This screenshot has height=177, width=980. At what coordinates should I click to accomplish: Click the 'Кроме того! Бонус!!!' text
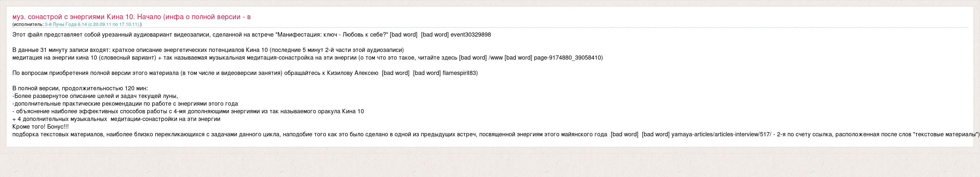[x=40, y=127]
